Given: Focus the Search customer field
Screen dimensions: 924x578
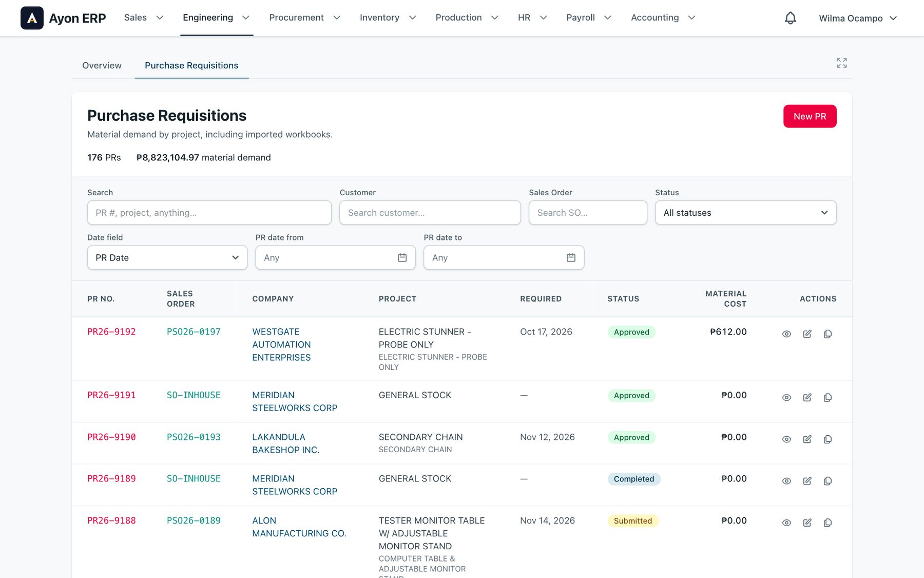Looking at the screenshot, I should point(430,213).
